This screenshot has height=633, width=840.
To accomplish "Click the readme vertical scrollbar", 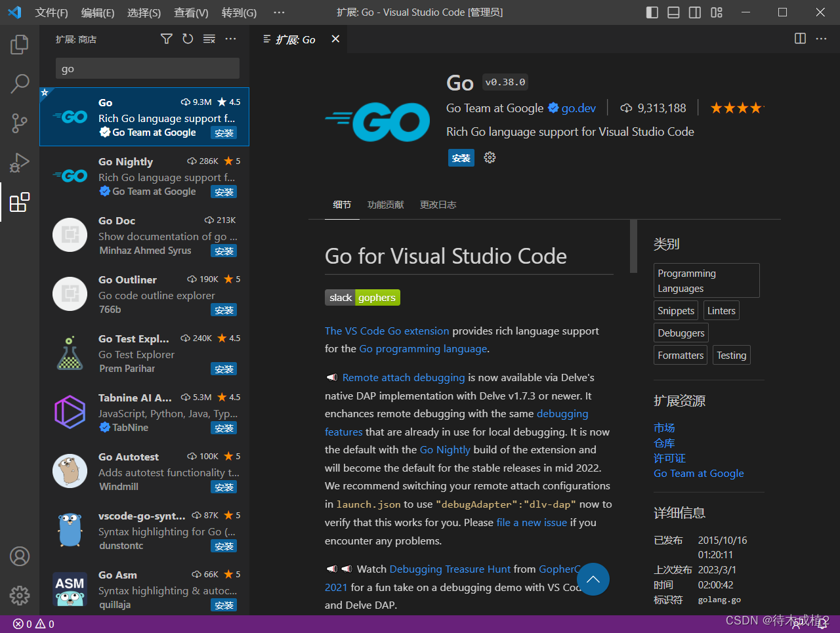I will (633, 246).
